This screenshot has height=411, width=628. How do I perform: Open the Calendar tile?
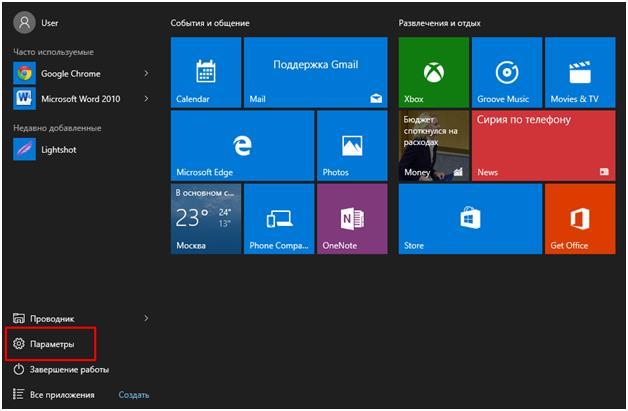click(206, 73)
